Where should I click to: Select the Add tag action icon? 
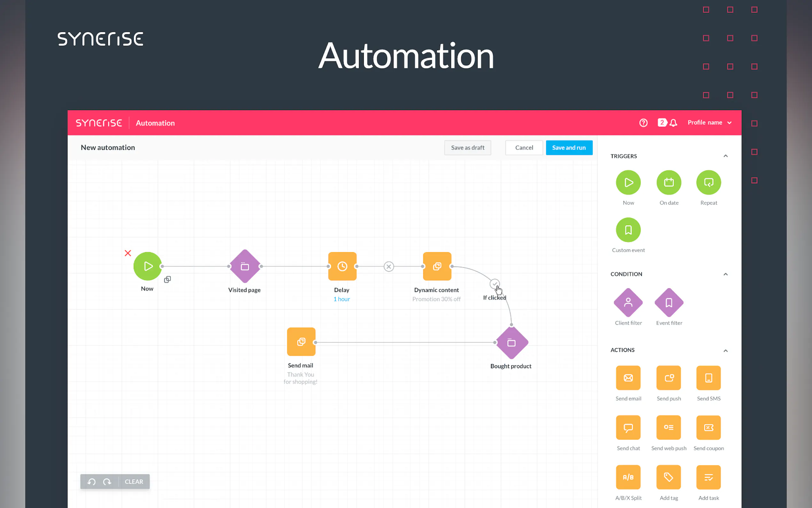[668, 477]
